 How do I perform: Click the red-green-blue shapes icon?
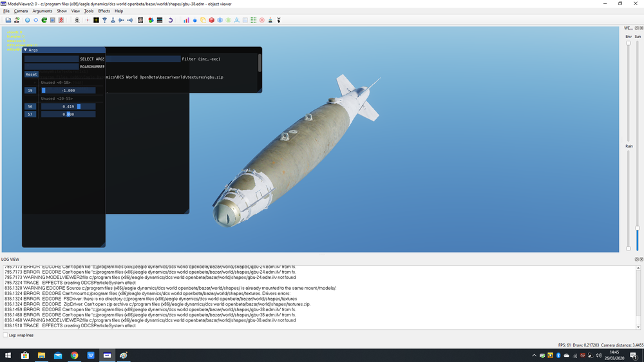point(151,20)
